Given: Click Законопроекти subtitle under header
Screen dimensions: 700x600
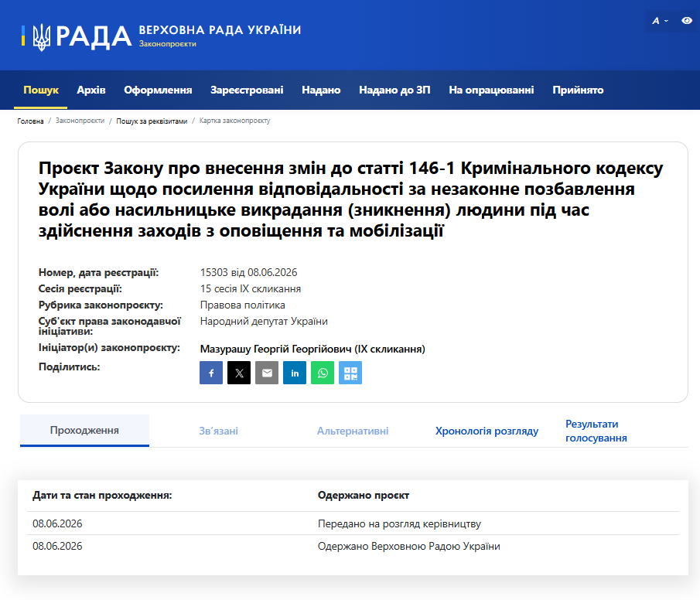Looking at the screenshot, I should tap(167, 44).
